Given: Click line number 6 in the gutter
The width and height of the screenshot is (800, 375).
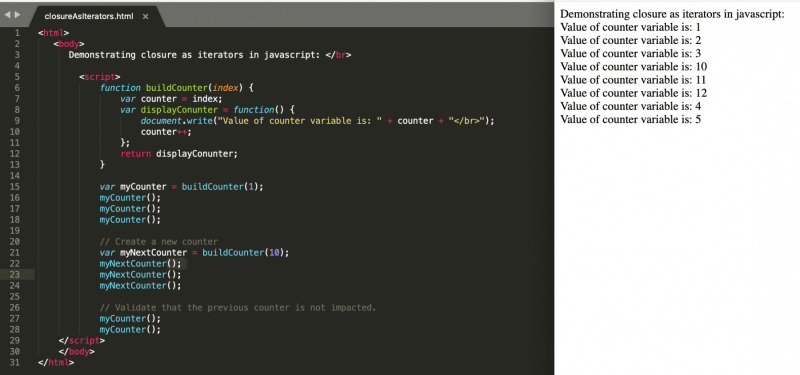Looking at the screenshot, I should 17,88.
